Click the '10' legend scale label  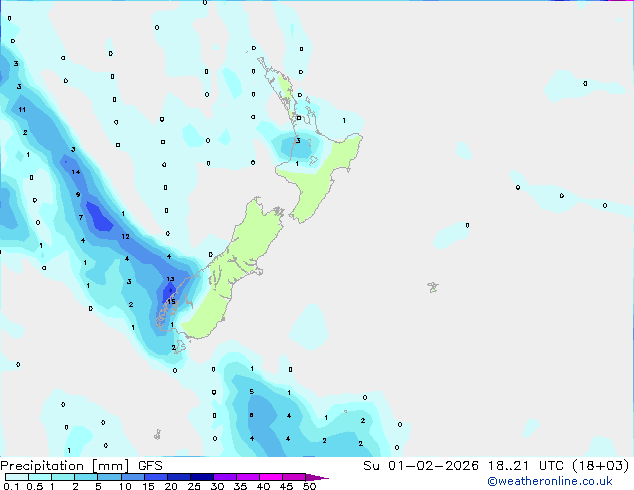pos(125,486)
